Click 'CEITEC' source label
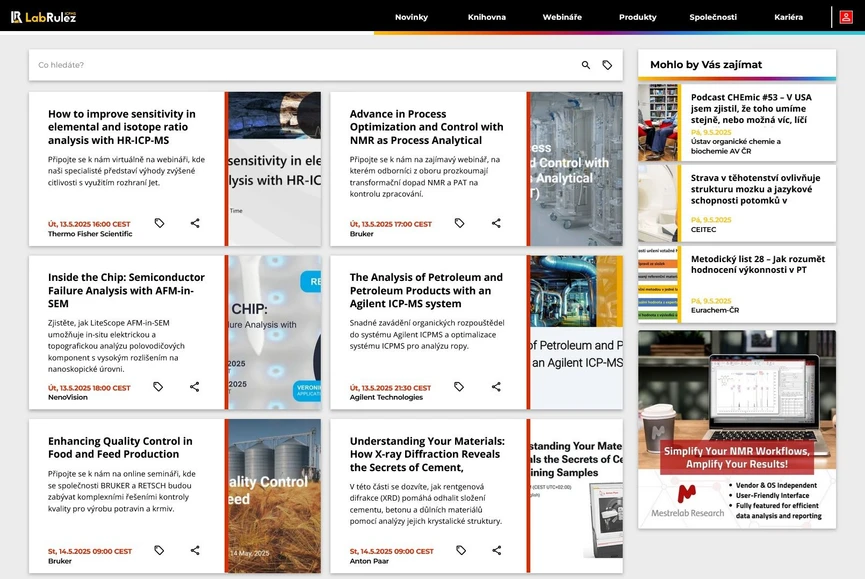 pos(703,229)
